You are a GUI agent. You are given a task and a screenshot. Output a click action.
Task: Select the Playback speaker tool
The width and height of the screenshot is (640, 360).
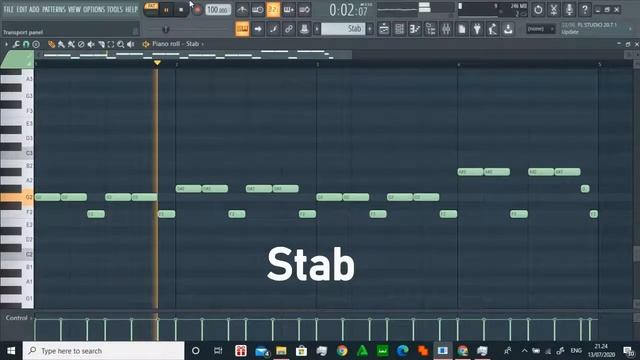click(x=131, y=44)
